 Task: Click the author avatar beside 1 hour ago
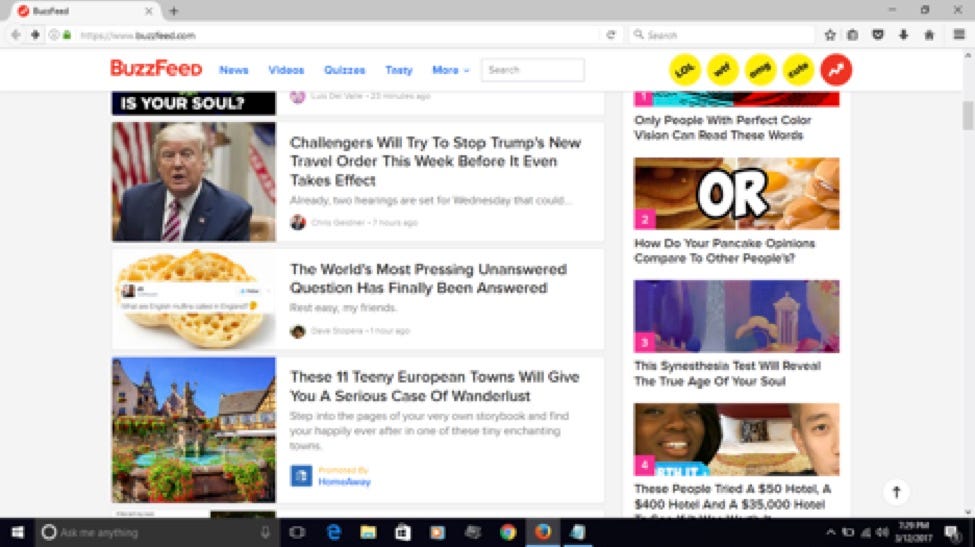(x=298, y=331)
